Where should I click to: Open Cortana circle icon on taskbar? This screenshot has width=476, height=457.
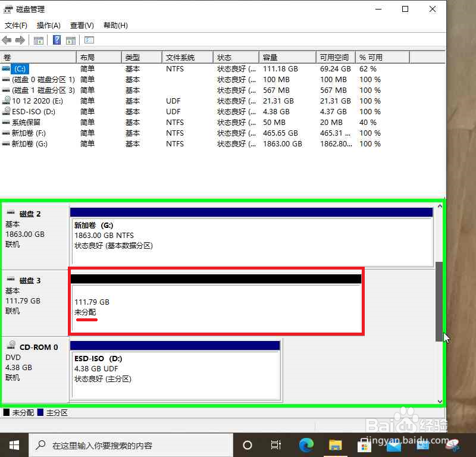point(248,445)
